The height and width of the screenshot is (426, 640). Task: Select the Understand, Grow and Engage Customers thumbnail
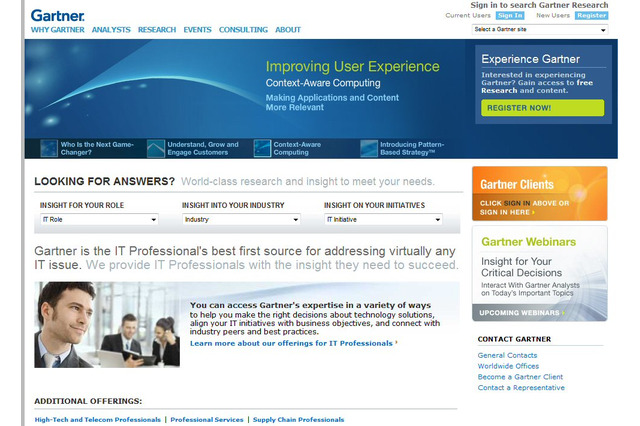[156, 149]
